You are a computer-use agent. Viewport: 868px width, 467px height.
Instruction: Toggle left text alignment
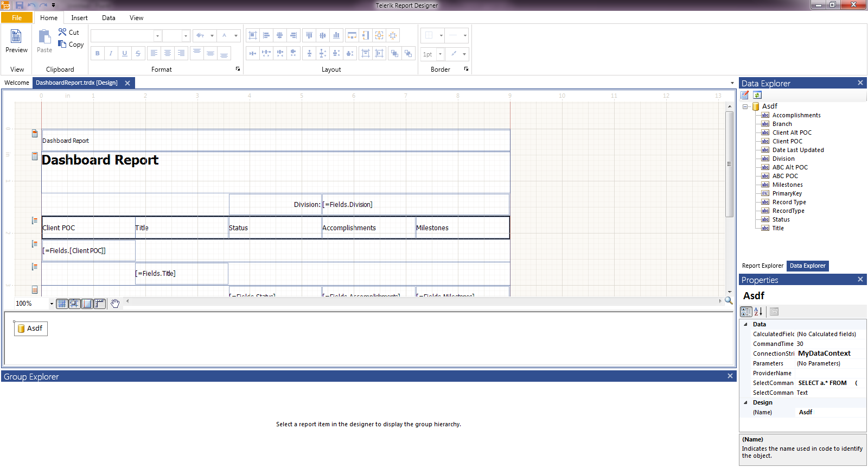(154, 53)
